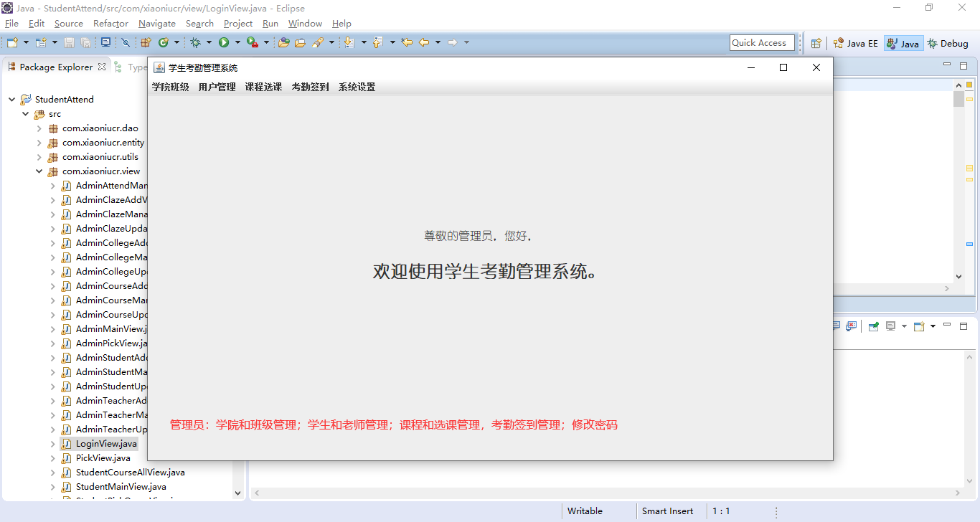Click the red 管理员 description text
This screenshot has width=980, height=522.
pos(393,424)
